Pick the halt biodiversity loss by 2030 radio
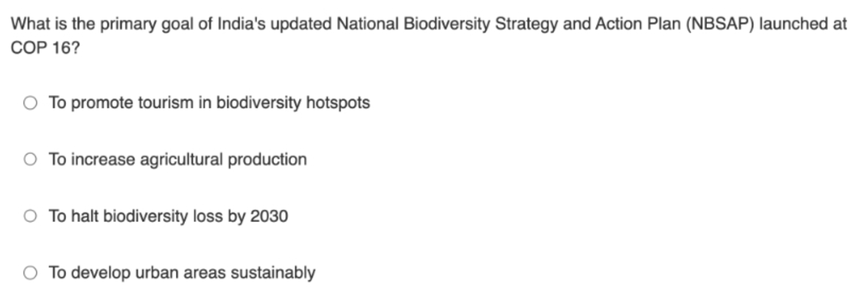 point(30,216)
